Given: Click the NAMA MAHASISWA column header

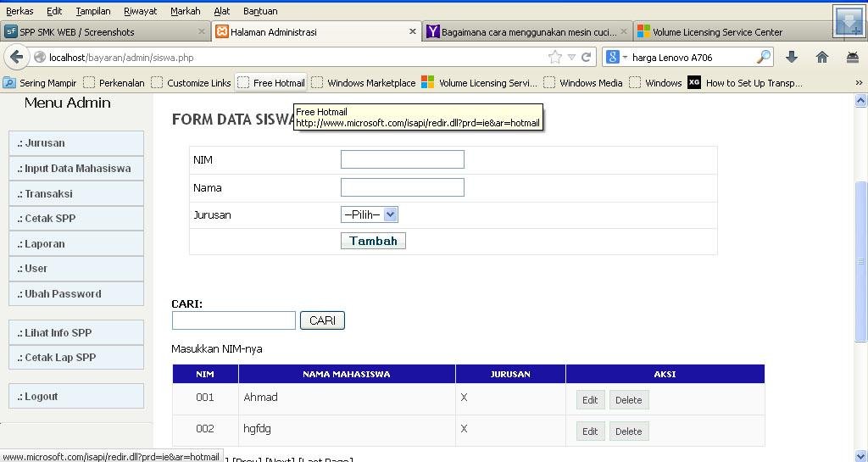Looking at the screenshot, I should coord(347,374).
